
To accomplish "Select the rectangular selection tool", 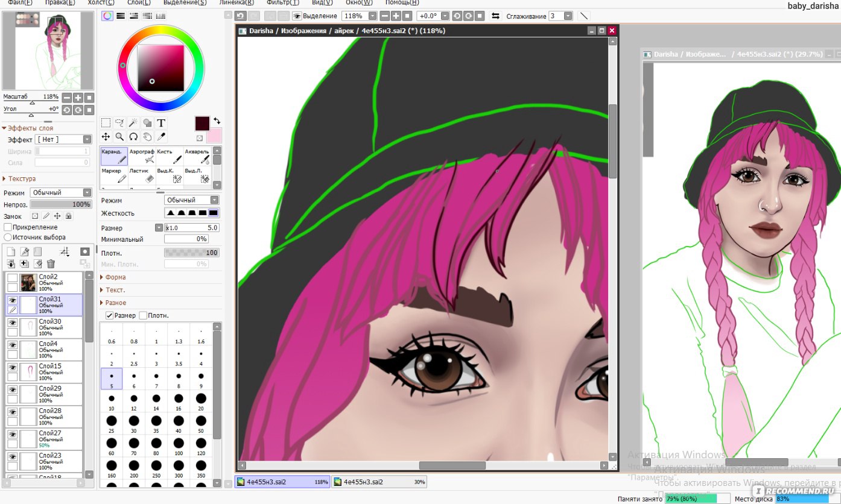I will [106, 122].
